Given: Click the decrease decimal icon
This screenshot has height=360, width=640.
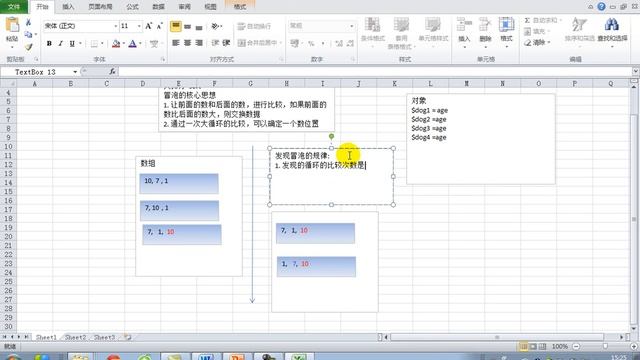Looking at the screenshot, I should coord(350,43).
